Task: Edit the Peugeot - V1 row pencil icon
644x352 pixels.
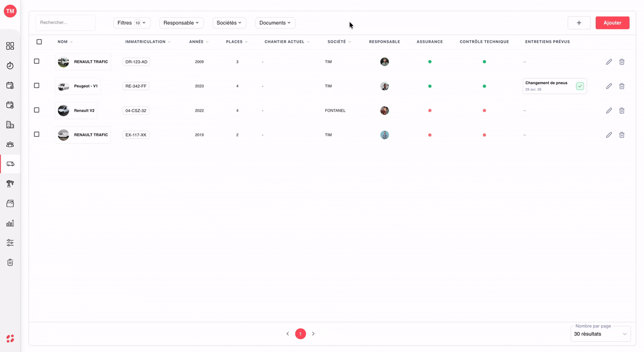Action: pyautogui.click(x=609, y=86)
